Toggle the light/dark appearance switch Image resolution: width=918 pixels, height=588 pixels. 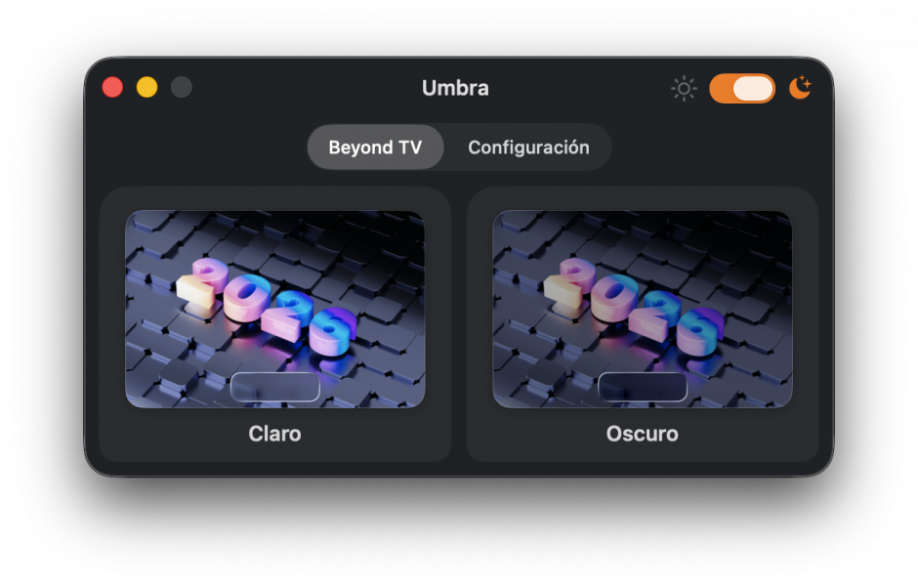tap(742, 89)
